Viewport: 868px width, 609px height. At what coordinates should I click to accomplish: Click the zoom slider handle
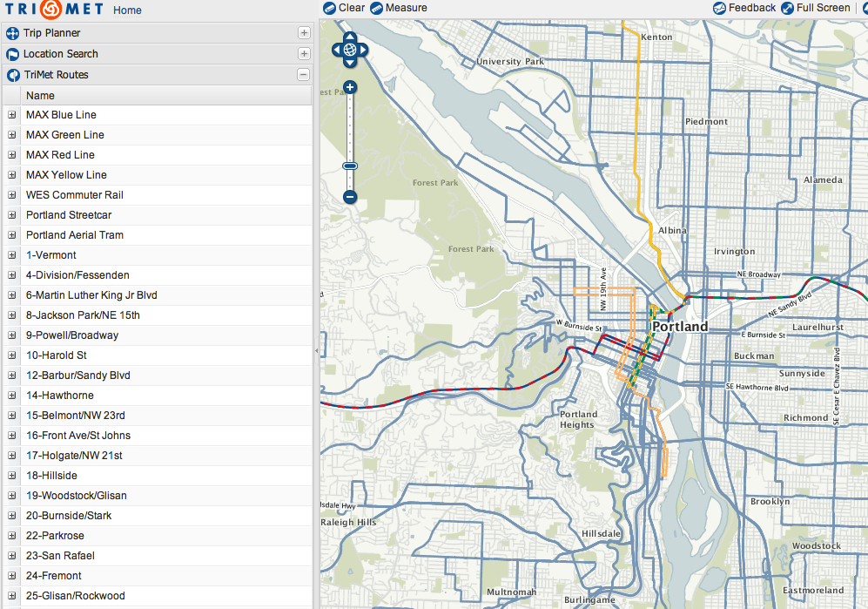point(350,166)
